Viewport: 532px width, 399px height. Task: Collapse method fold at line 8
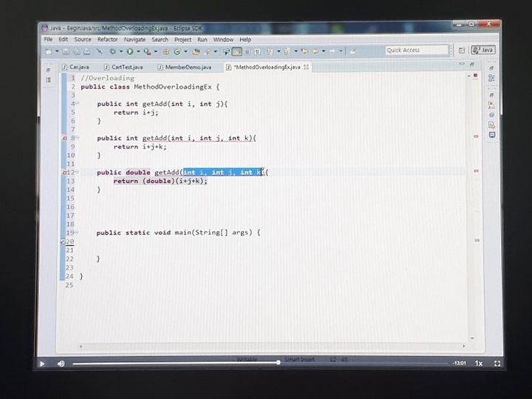pos(78,137)
